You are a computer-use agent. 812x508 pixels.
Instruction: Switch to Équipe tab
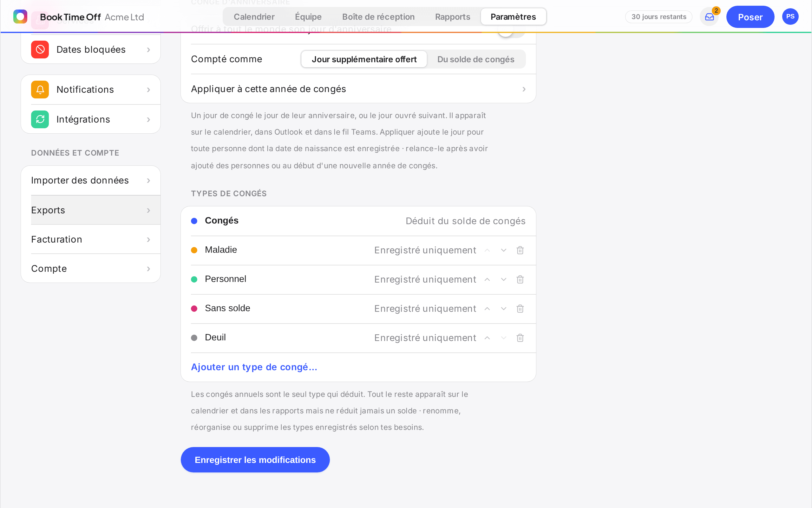click(308, 17)
